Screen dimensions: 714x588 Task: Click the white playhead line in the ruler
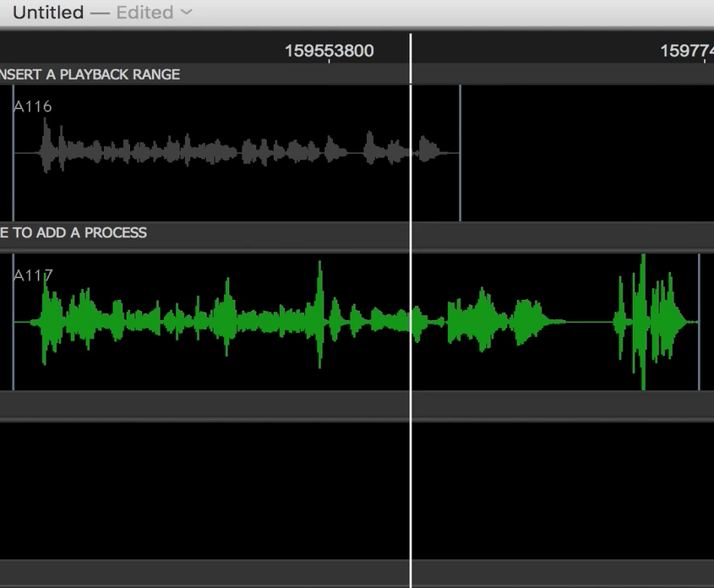tap(411, 49)
